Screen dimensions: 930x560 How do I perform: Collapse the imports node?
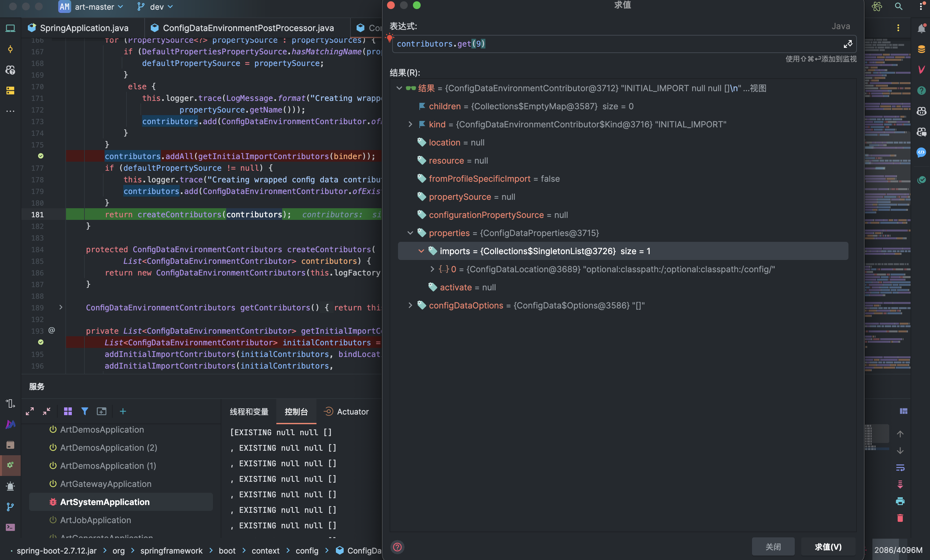tap(421, 251)
